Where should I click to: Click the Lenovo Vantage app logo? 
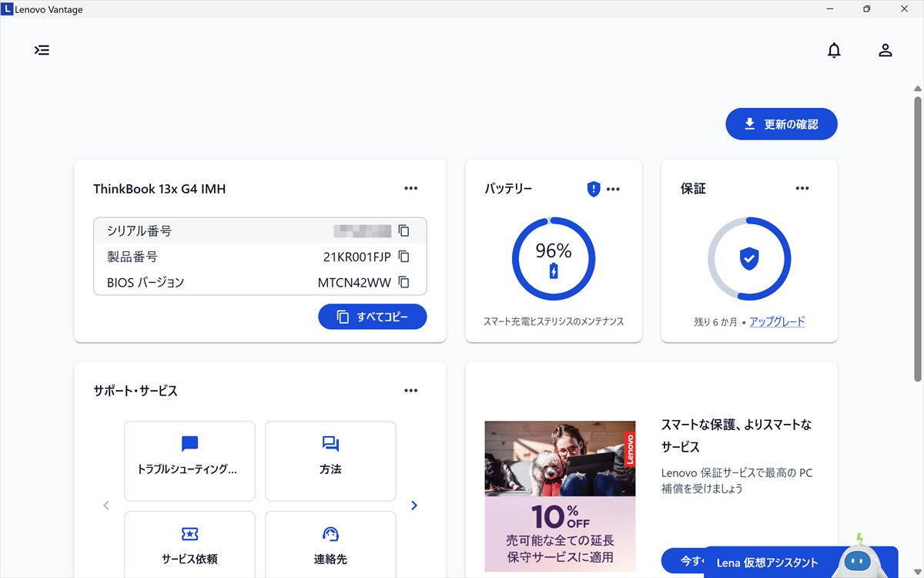point(8,9)
